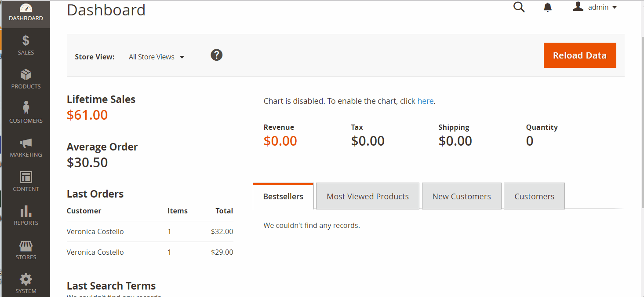
Task: Click the 'here' link to enable chart
Action: [x=425, y=101]
